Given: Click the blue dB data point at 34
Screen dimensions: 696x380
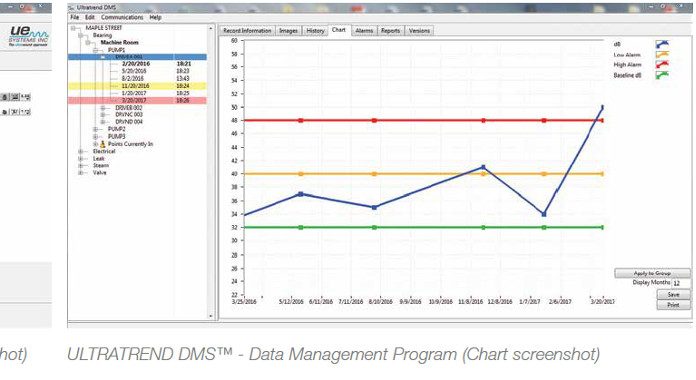Looking at the screenshot, I should point(544,214).
